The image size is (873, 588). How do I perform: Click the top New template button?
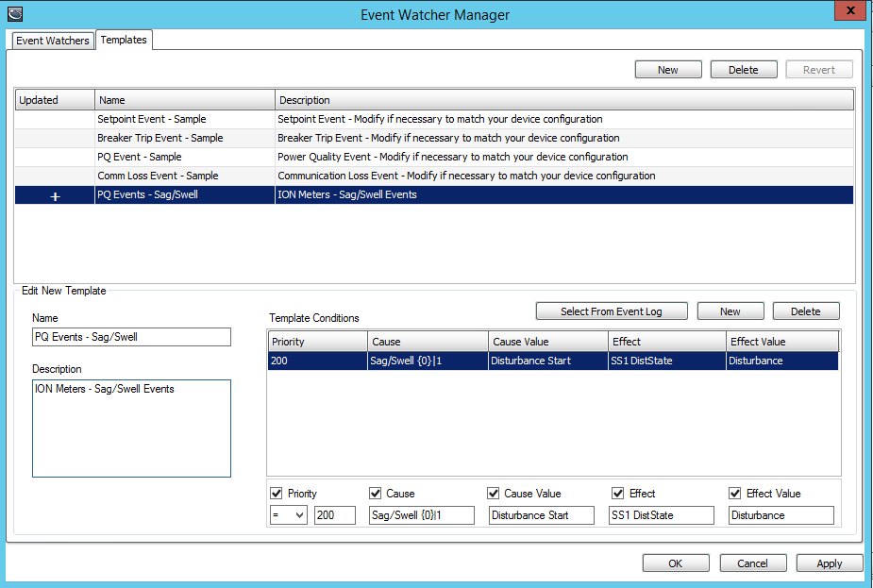668,70
